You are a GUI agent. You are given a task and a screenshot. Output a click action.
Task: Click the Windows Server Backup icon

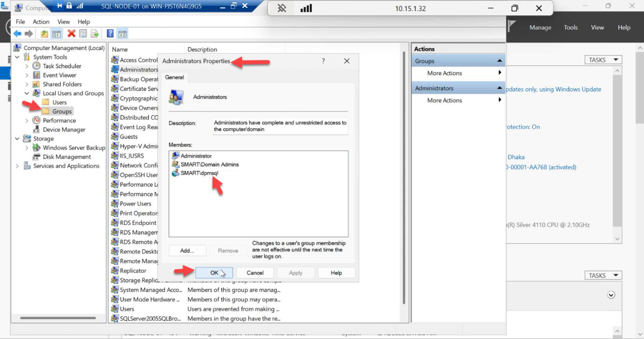(36, 148)
